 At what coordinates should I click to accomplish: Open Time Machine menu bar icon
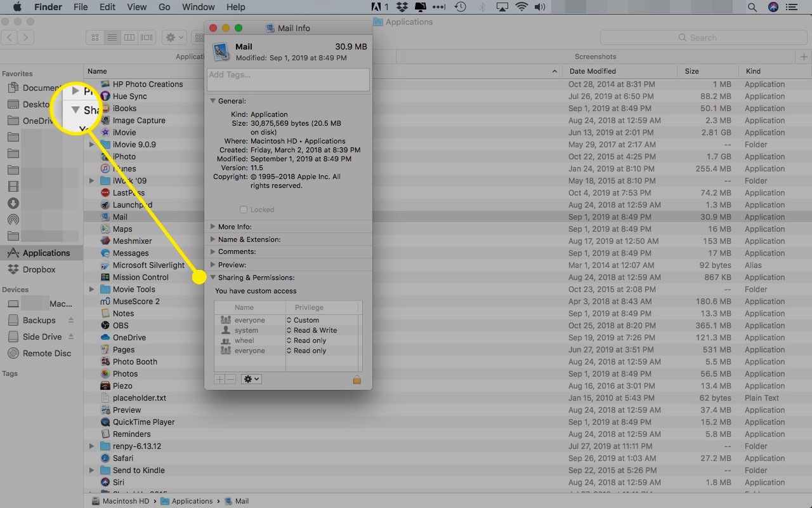coord(460,7)
